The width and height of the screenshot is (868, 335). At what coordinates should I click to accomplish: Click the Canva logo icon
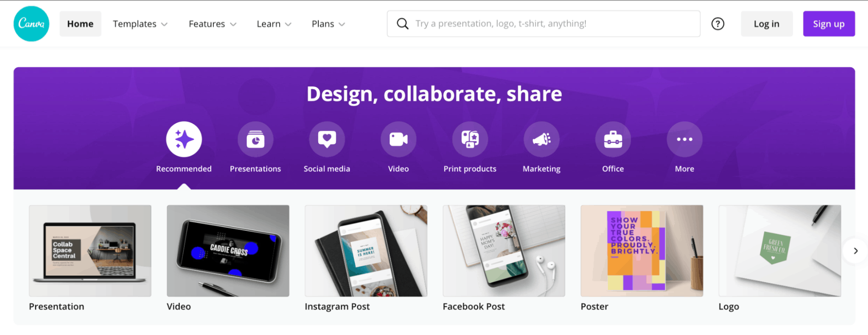coord(31,24)
